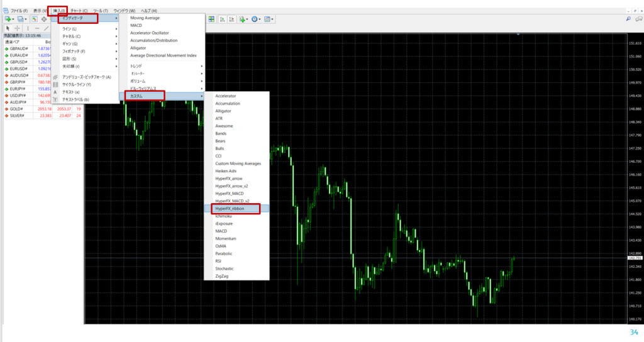Select the USDJPY# row in Market Watch
This screenshot has width=644, height=342.
[x=18, y=96]
